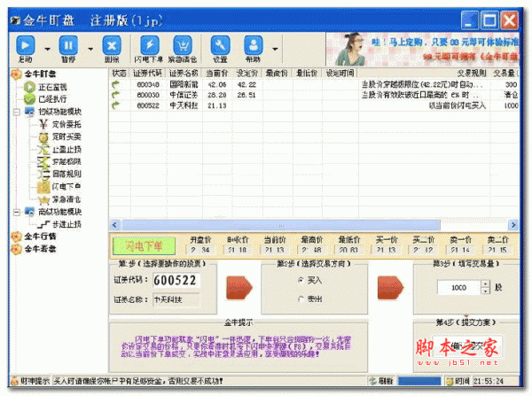Sort by 设定价 column header
Screen dimensions: 532x396
pos(247,74)
